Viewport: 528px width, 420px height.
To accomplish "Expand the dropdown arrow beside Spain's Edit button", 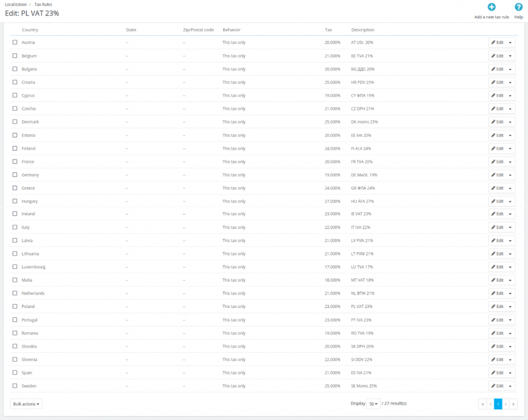I will [510, 373].
